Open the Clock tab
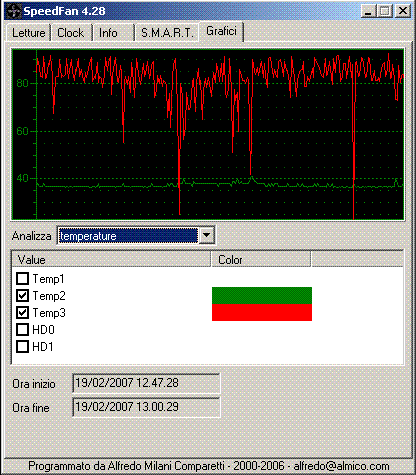Screen dimensions: 416x475 click(71, 33)
